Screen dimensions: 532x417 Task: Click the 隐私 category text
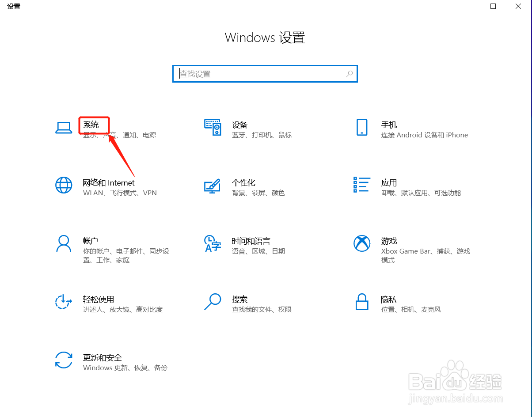[x=389, y=299]
